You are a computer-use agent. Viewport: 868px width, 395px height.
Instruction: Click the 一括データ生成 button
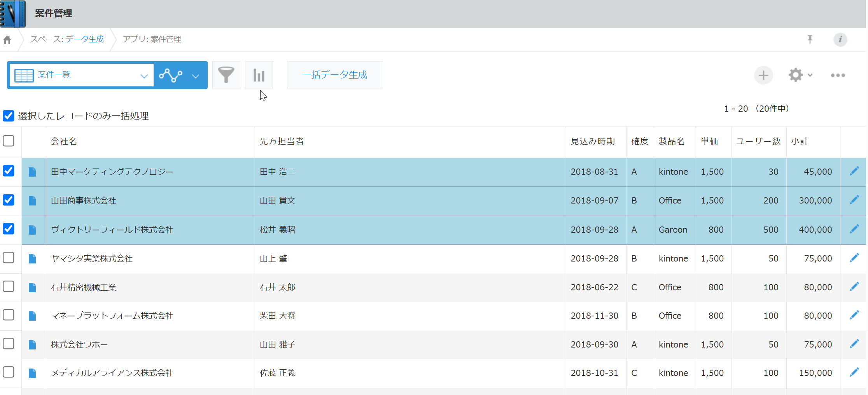point(334,75)
